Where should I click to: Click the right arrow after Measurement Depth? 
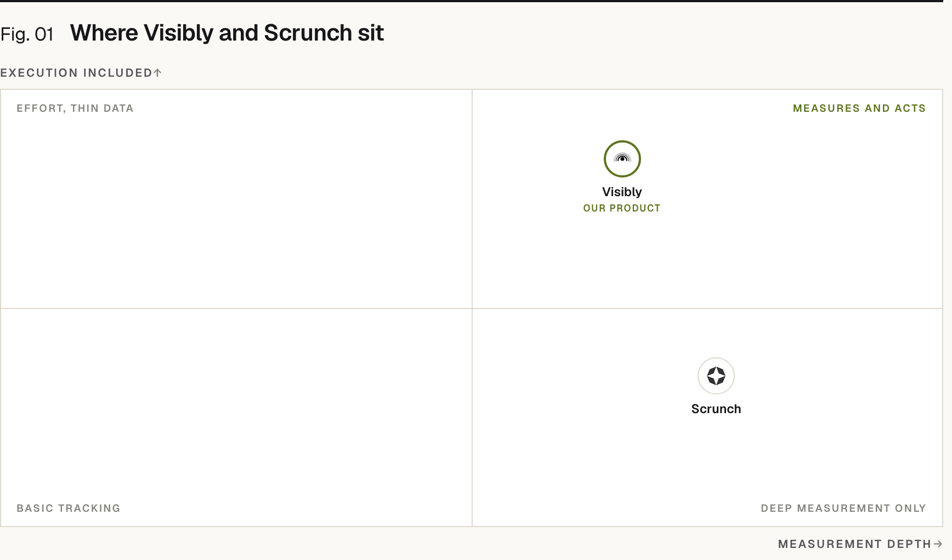[937, 544]
